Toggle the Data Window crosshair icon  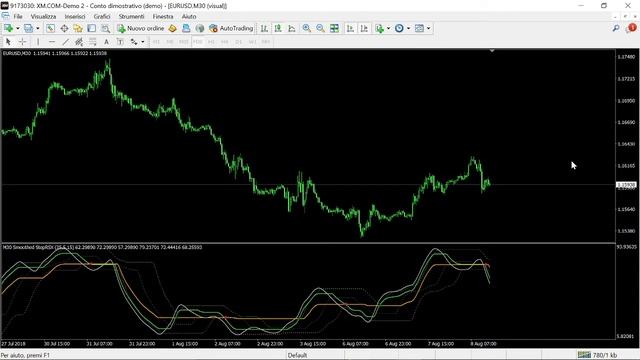[64, 28]
